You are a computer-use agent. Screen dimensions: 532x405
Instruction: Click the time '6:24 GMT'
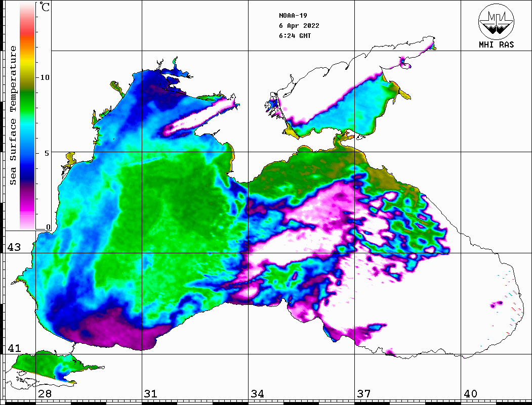[295, 35]
